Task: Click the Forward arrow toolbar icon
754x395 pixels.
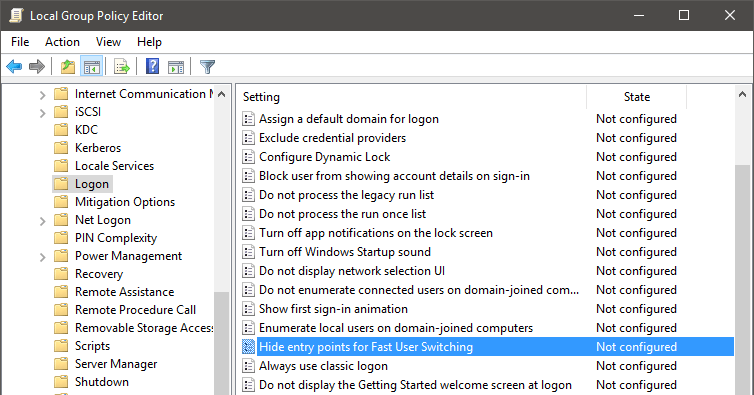Action: 37,66
